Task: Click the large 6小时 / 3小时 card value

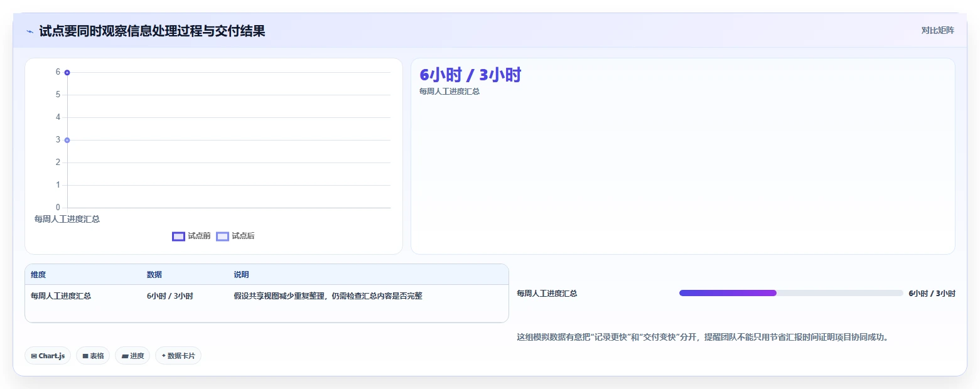Action: (470, 75)
